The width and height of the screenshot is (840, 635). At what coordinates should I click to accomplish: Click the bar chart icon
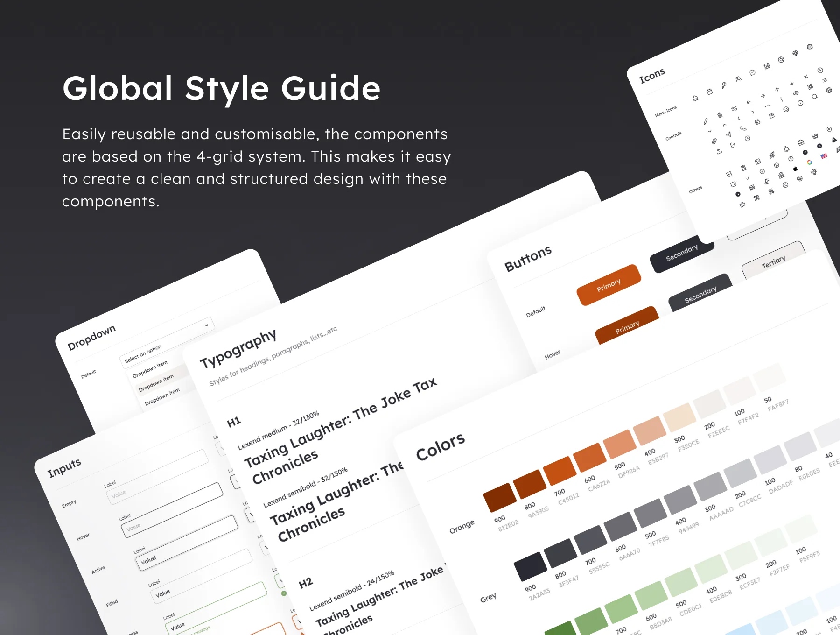(767, 66)
